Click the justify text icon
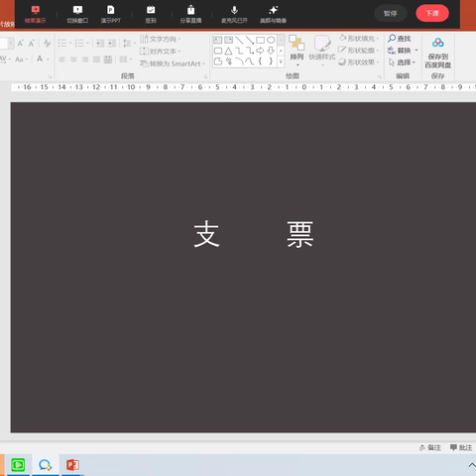This screenshot has width=476, height=476. [96, 59]
